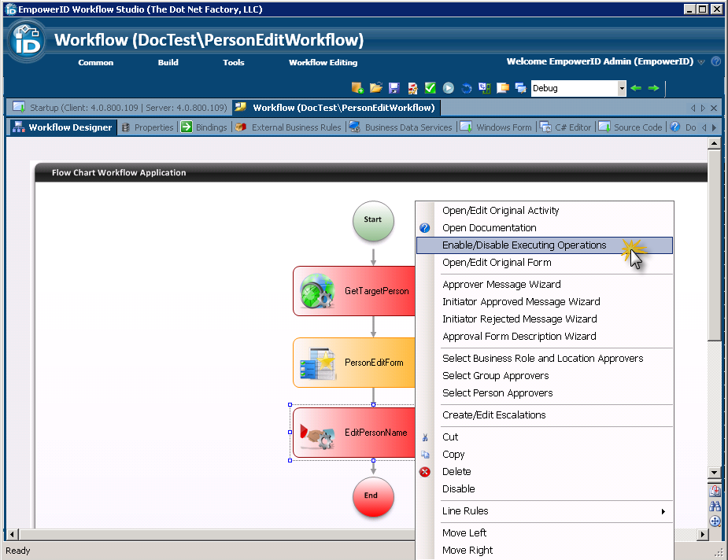This screenshot has height=560, width=728.
Task: Activate the pan navigation icon on right sidebar
Action: point(715,521)
